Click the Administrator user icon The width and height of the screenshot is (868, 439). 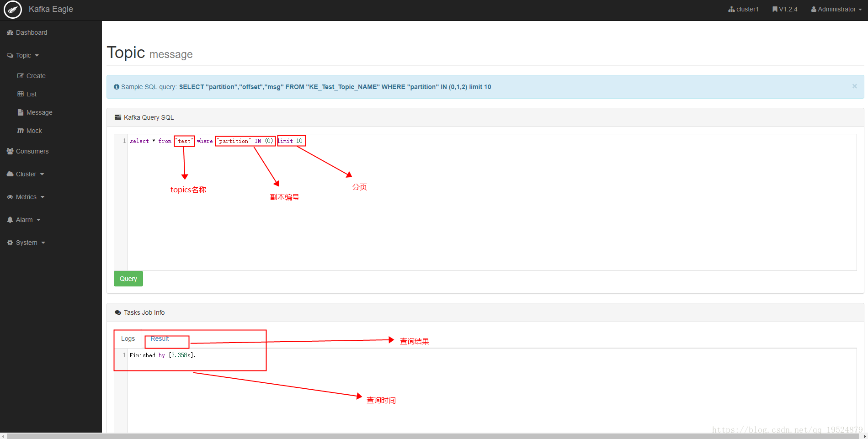[x=814, y=9]
